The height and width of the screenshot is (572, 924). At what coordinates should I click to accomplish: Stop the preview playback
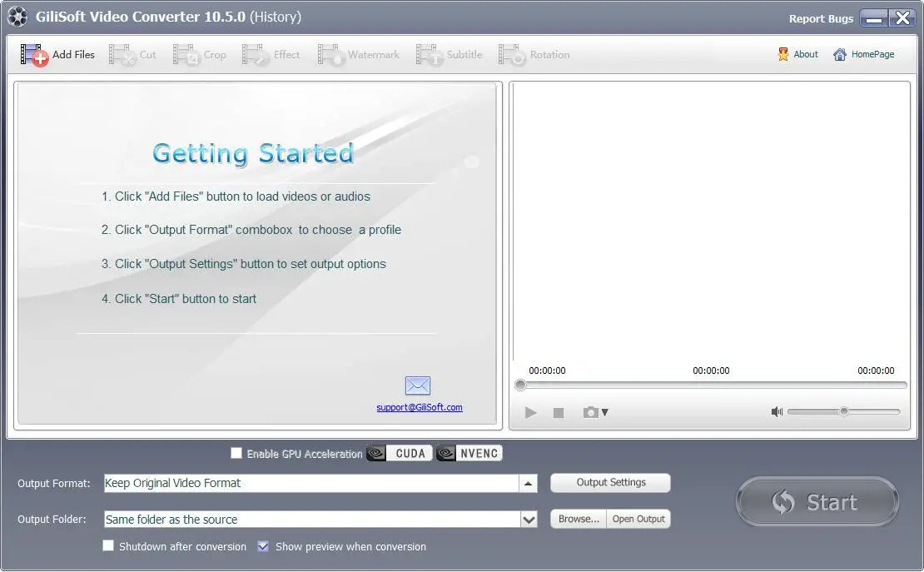click(x=559, y=413)
